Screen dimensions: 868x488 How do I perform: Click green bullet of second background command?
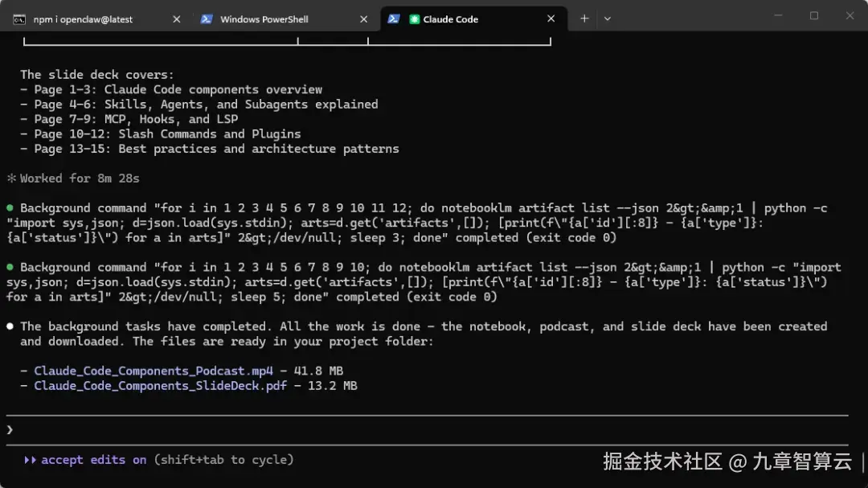10,267
